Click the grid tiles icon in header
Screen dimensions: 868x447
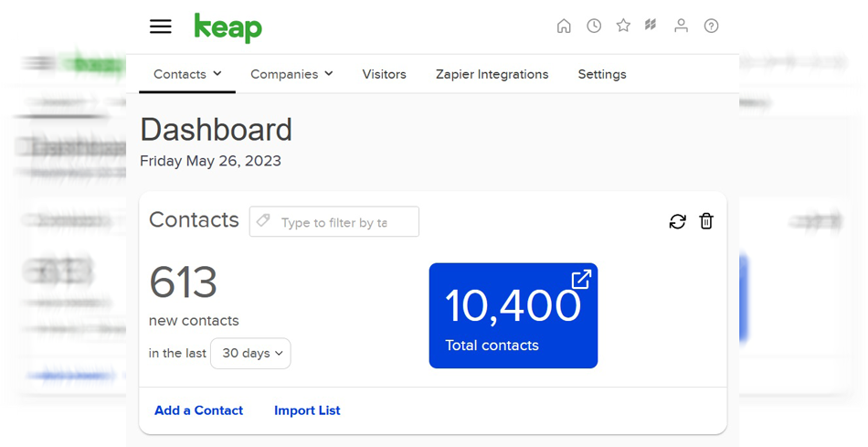(651, 26)
